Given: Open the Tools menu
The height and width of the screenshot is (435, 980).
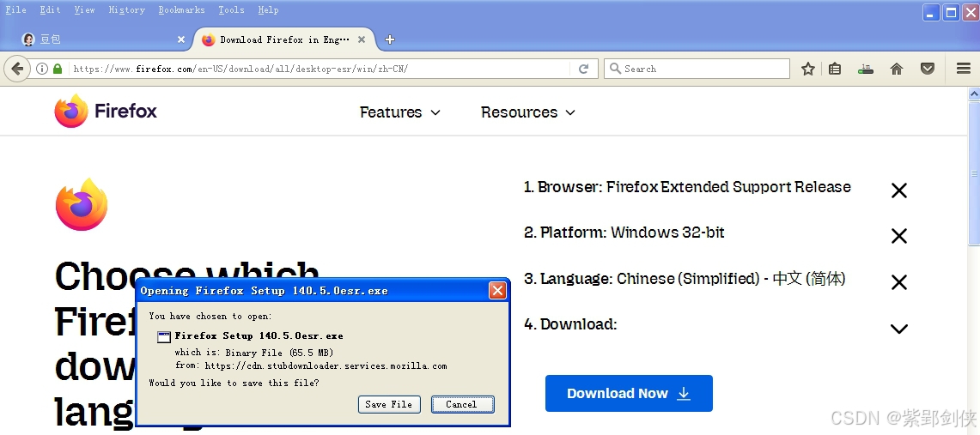Looking at the screenshot, I should [x=231, y=9].
